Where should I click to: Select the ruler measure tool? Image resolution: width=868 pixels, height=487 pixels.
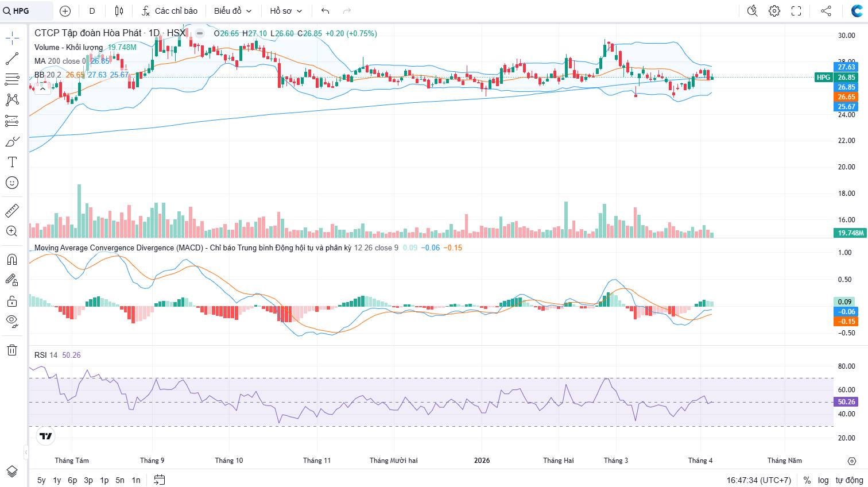pyautogui.click(x=12, y=211)
